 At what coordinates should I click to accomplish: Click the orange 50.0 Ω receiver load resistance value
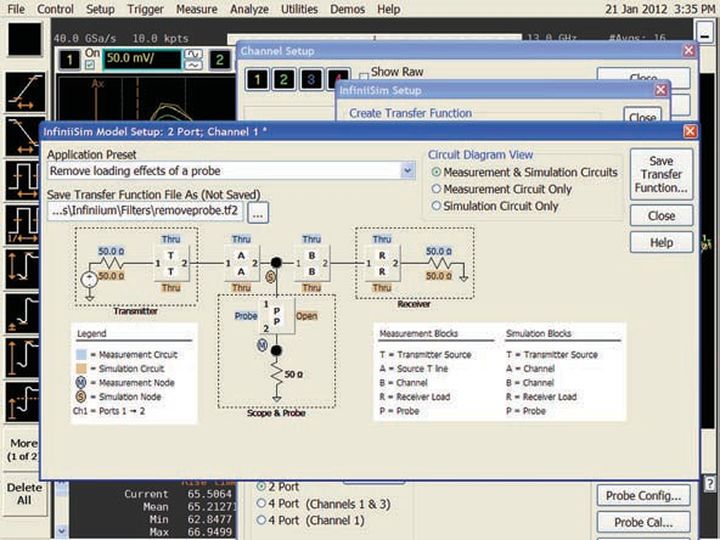pyautogui.click(x=439, y=276)
